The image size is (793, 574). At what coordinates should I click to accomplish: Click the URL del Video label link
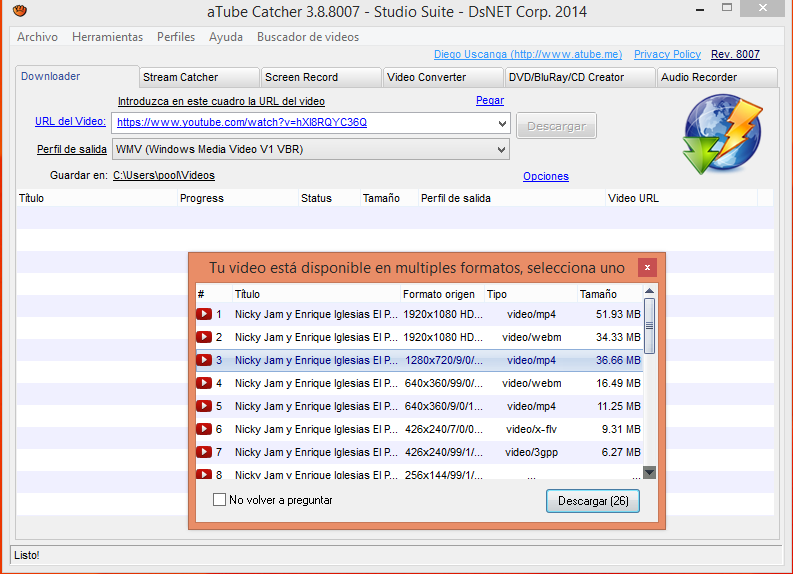pyautogui.click(x=70, y=121)
